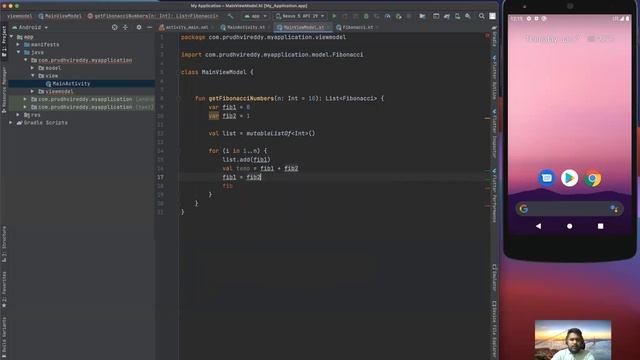Select the MainViewModel.kt tab

[x=300, y=27]
